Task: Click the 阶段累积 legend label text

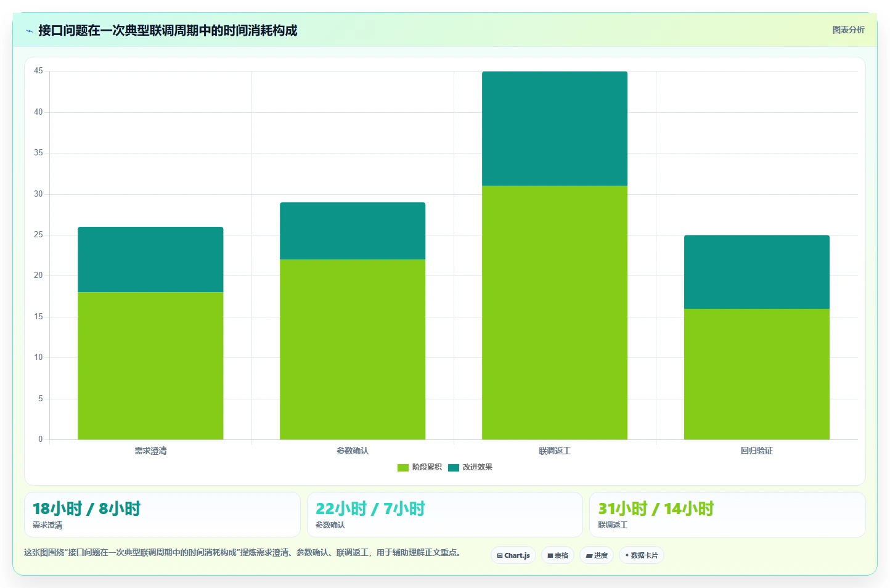Action: [427, 467]
